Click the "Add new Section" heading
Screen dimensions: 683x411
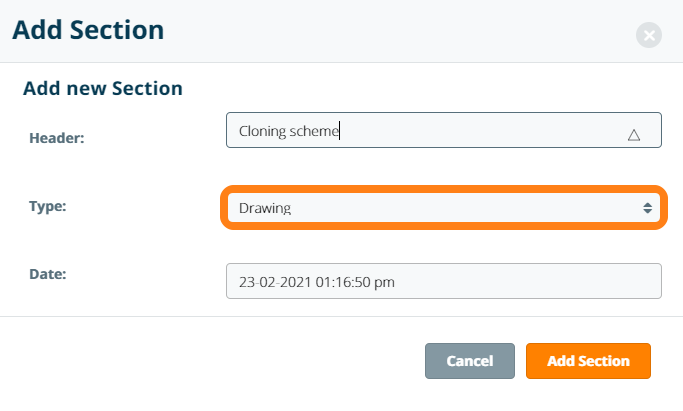pos(103,88)
